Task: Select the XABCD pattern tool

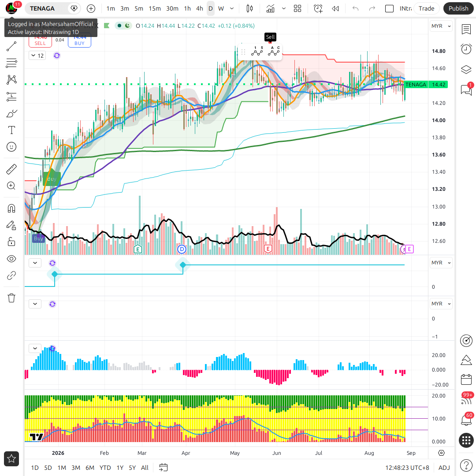Action: point(11,79)
